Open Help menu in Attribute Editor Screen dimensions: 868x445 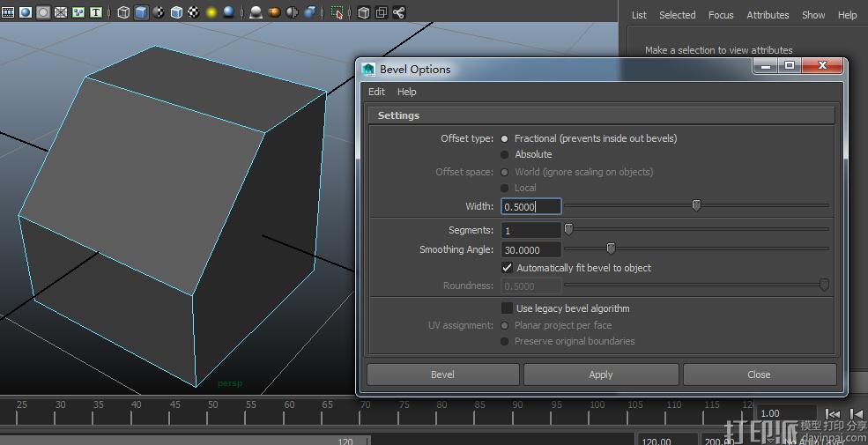click(847, 16)
